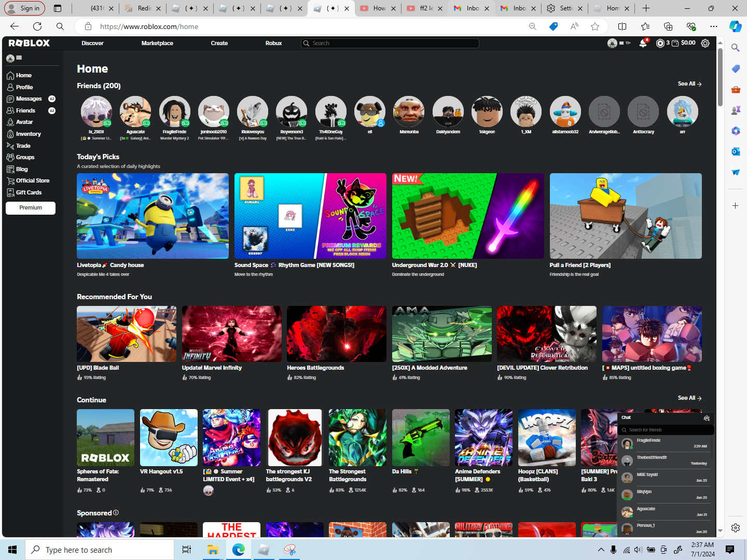Image resolution: width=747 pixels, height=560 pixels.
Task: Go to Friends in the left sidebar
Action: click(26, 110)
